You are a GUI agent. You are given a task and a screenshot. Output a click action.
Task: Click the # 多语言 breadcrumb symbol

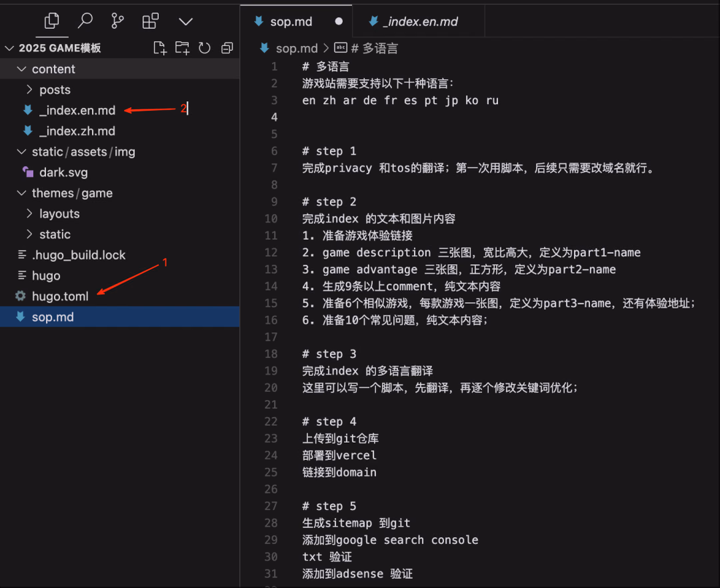point(375,48)
